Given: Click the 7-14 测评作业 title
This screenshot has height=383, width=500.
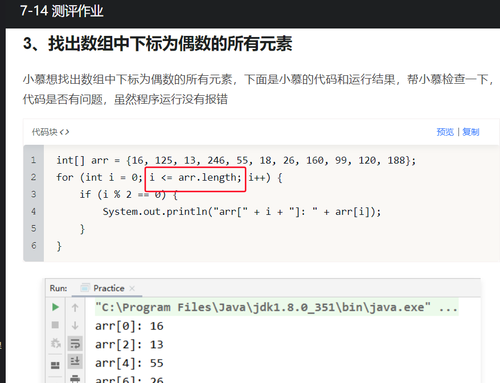Looking at the screenshot, I should [62, 11].
